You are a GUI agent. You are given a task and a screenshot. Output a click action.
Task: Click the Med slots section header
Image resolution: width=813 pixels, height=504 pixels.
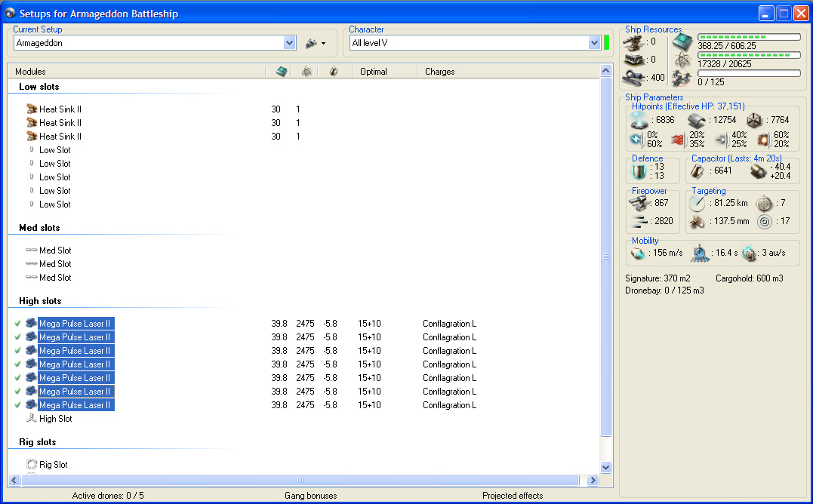click(39, 228)
